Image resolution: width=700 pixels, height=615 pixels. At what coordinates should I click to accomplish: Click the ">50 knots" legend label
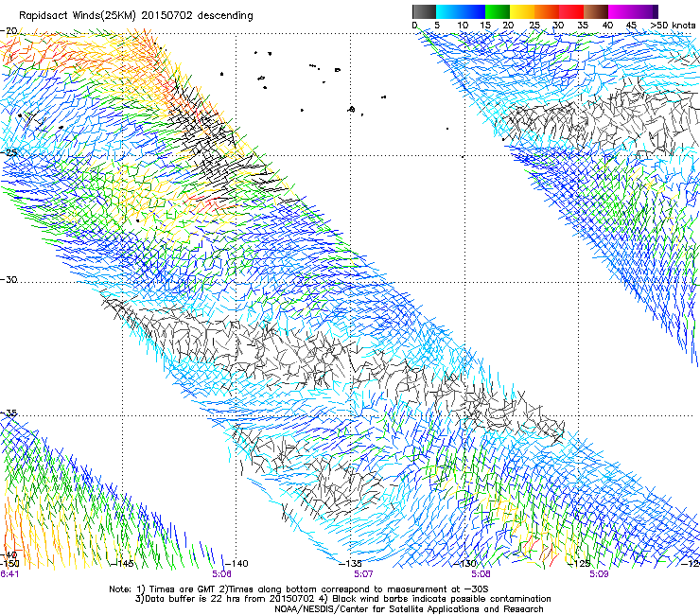click(673, 26)
